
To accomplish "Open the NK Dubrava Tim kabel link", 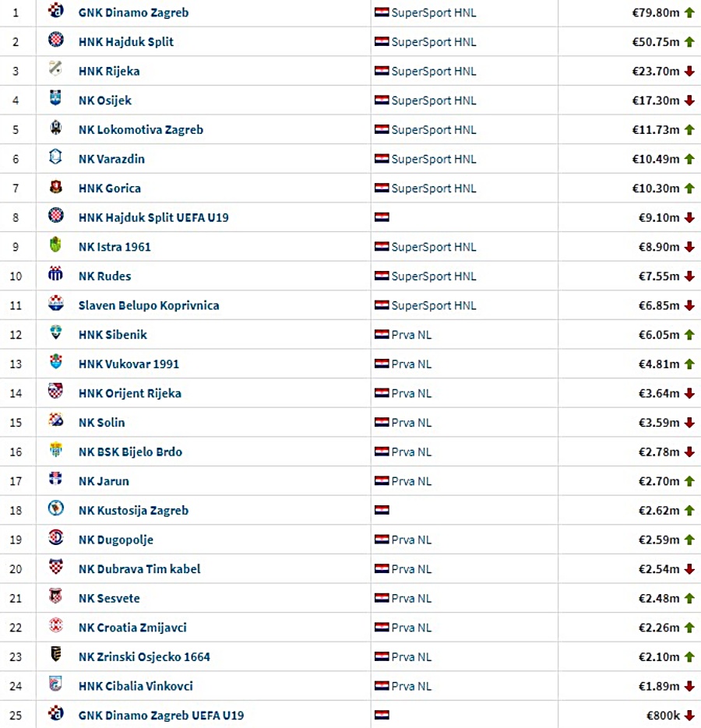I will click(139, 568).
